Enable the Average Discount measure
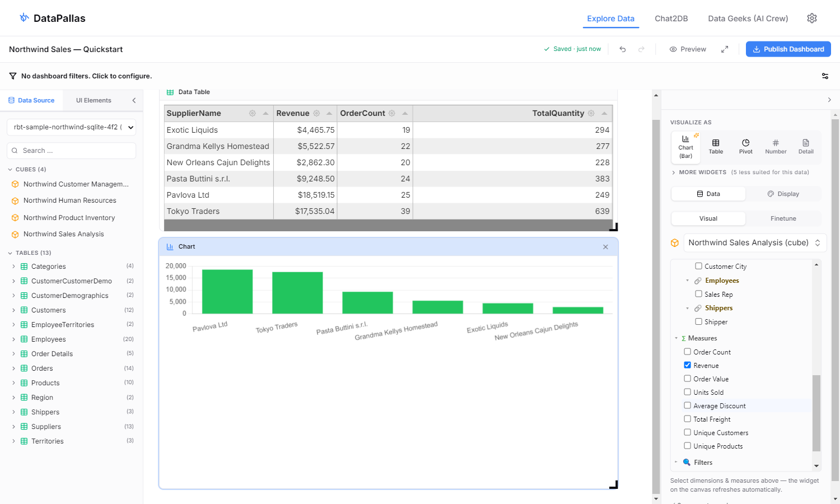840x504 pixels. click(687, 405)
